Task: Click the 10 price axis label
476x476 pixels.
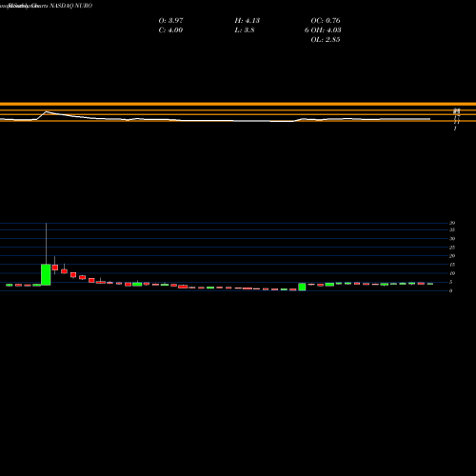Action: 452,273
